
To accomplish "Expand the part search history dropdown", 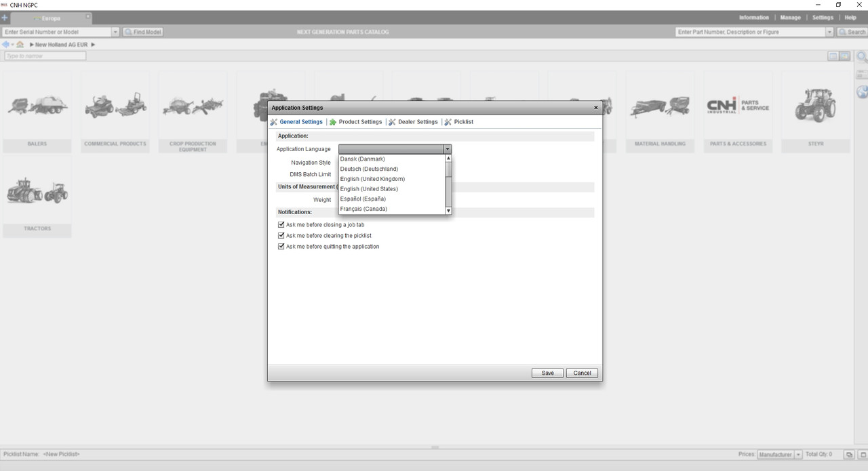I will pyautogui.click(x=829, y=32).
